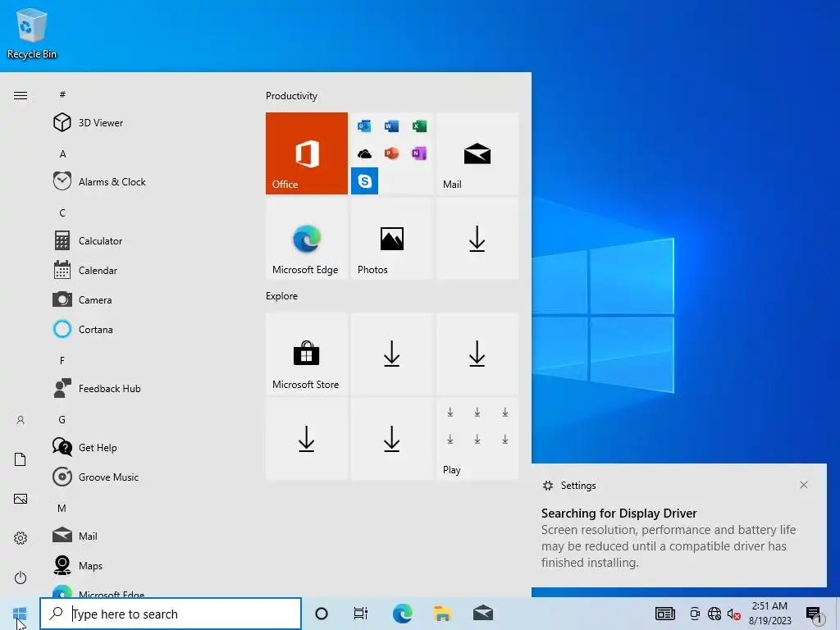Expand the Start menu hamburger button
The height and width of the screenshot is (630, 840).
(21, 95)
